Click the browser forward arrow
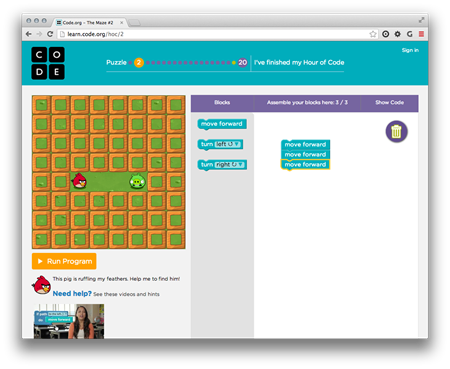The width and height of the screenshot is (450, 369). tap(39, 34)
